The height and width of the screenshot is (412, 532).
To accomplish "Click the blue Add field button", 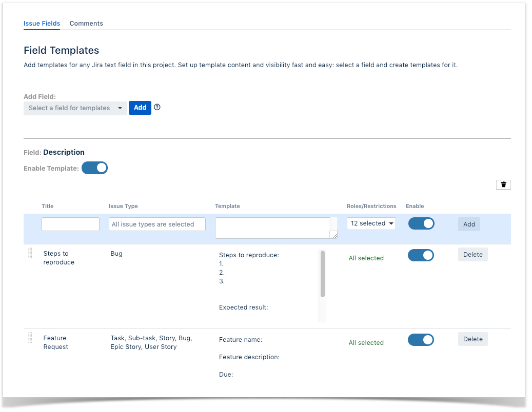I will 140,108.
